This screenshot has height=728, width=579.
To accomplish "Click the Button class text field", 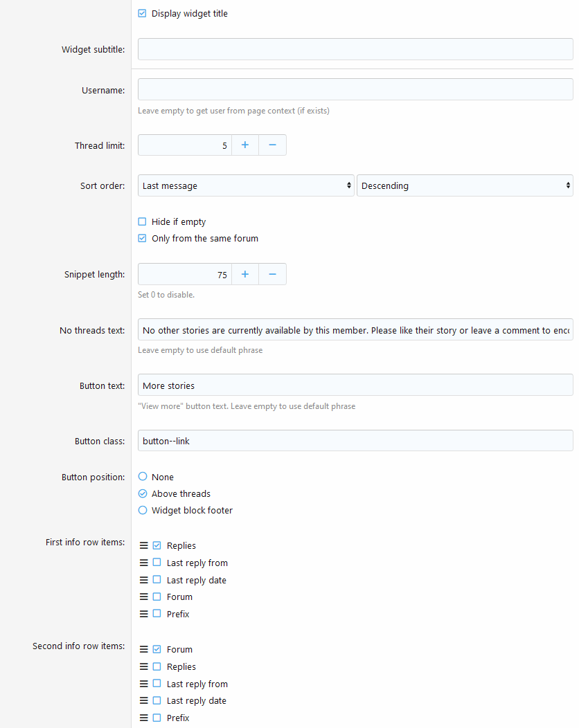I will click(x=355, y=442).
